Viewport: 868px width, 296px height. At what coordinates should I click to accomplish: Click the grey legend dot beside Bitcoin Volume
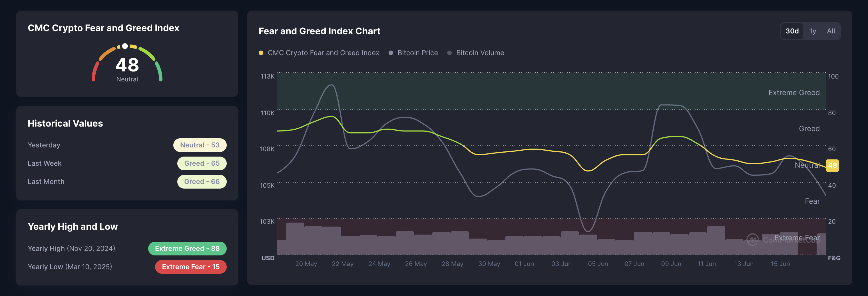(449, 53)
